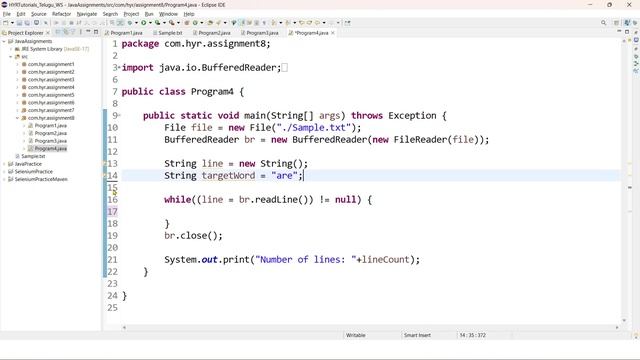Click the New Java Class icon in toolbar
This screenshot has width=640, height=360.
tap(195, 23)
